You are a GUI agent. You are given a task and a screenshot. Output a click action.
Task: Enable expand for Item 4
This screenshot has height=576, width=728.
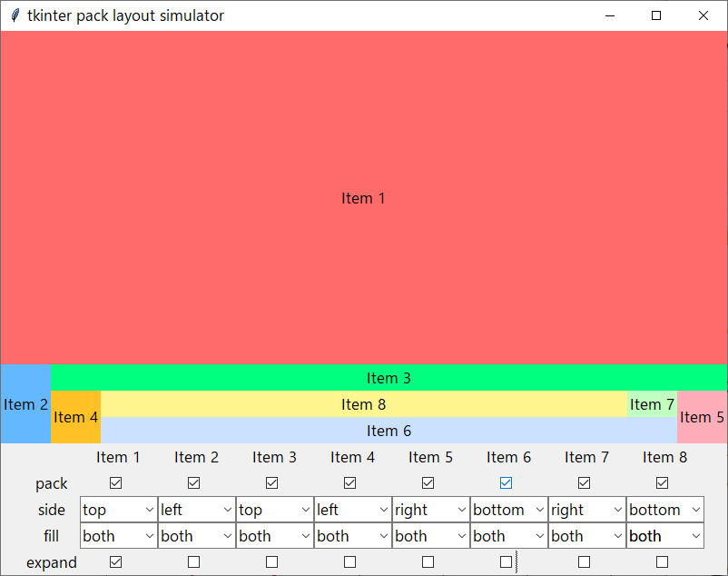(x=349, y=562)
